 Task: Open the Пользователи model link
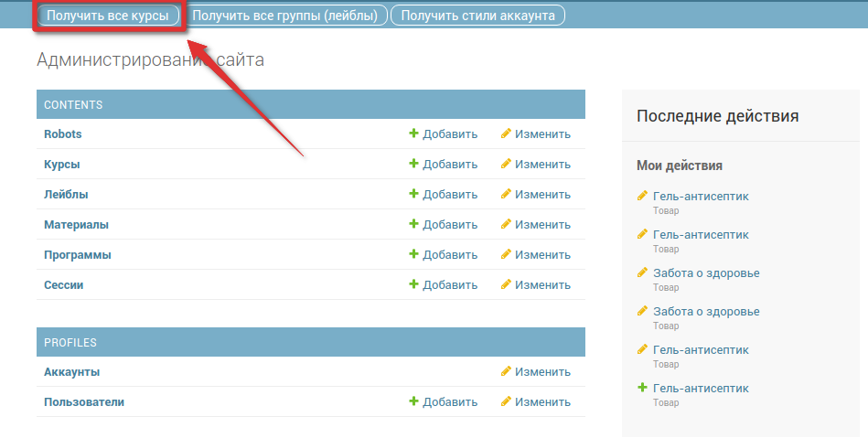pos(83,401)
